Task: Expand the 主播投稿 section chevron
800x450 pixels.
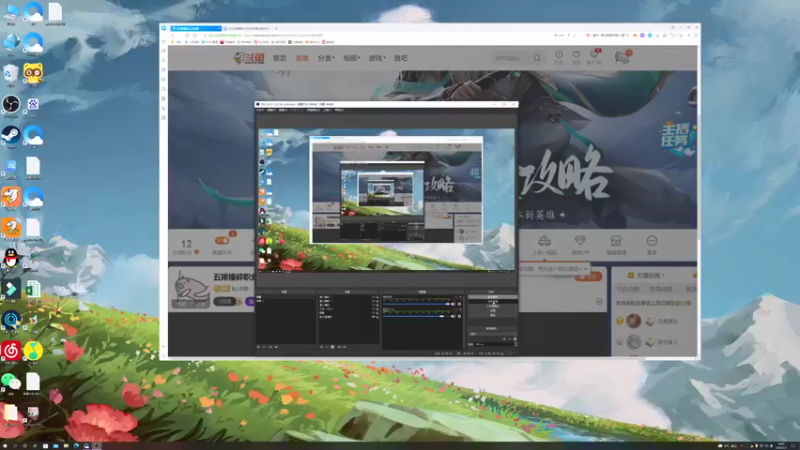Action: 663,276
